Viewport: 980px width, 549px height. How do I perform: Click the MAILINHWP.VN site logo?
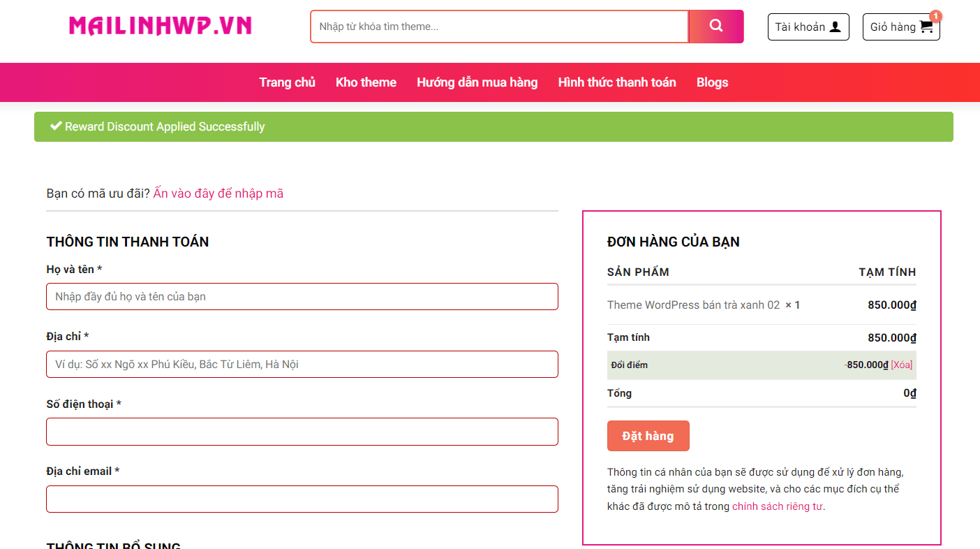coord(160,27)
